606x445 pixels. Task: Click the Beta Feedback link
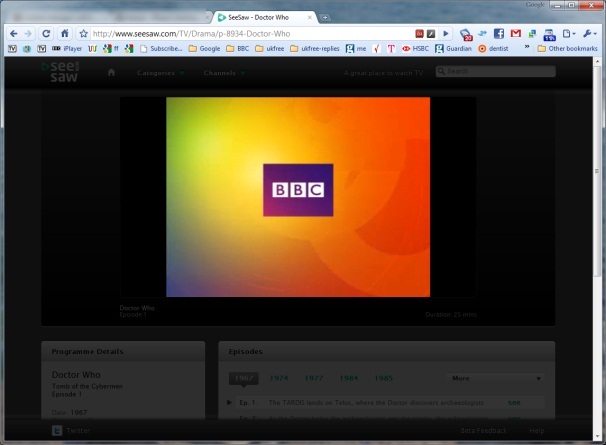point(483,430)
